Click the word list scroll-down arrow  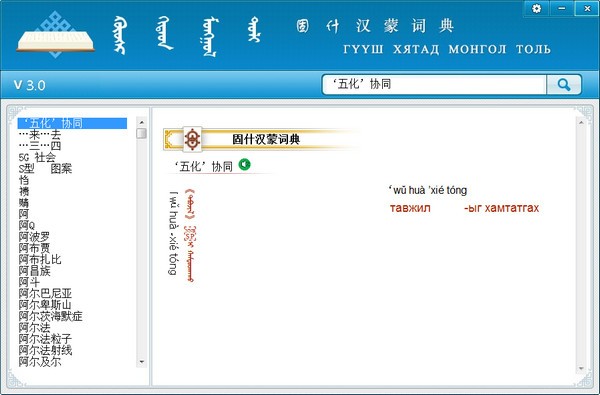point(142,362)
